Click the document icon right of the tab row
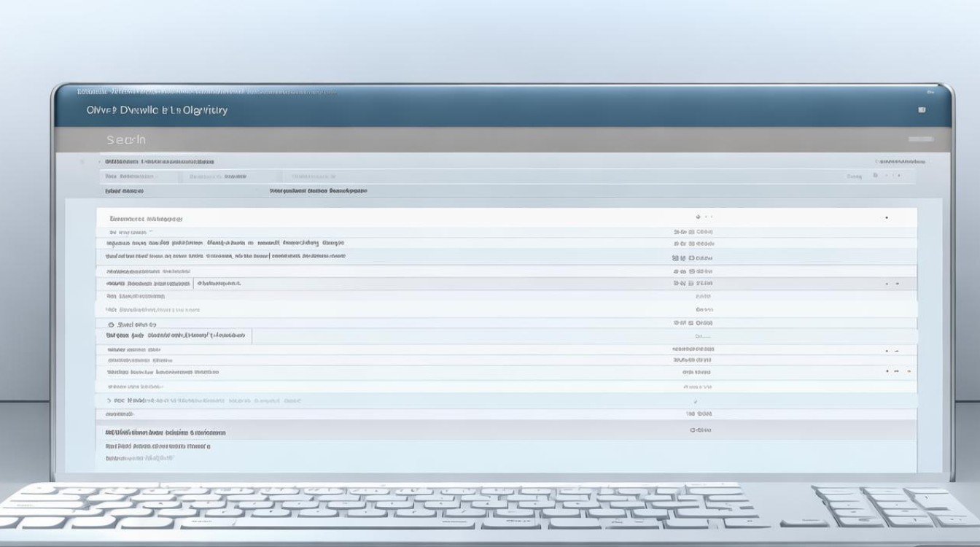Viewport: 980px width, 547px height. pos(875,176)
